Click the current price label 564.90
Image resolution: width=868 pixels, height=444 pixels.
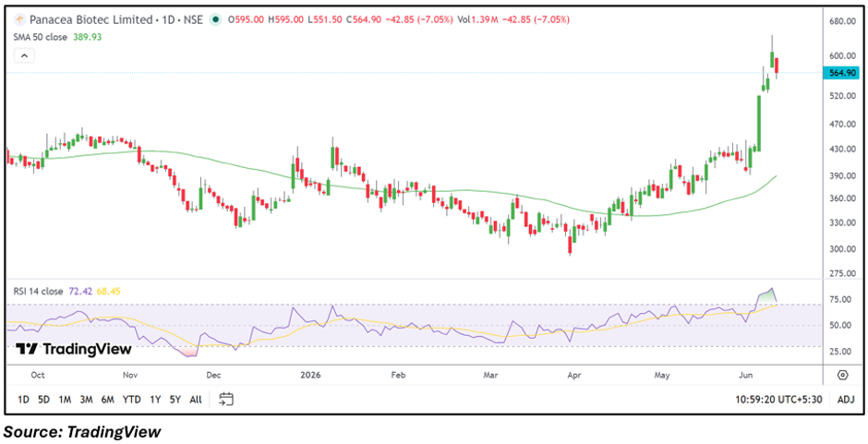click(x=841, y=73)
